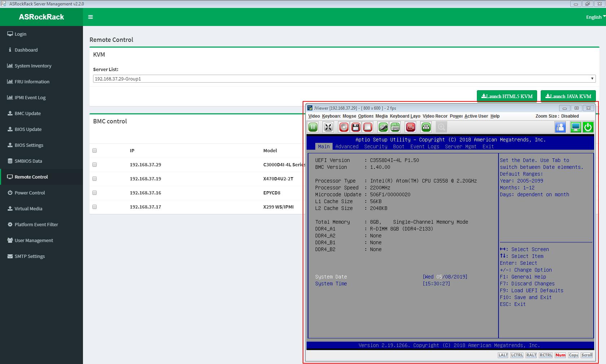The image size is (606, 364).
Task: Open hotkeys icon in JViewer toolbar
Action: point(426,127)
